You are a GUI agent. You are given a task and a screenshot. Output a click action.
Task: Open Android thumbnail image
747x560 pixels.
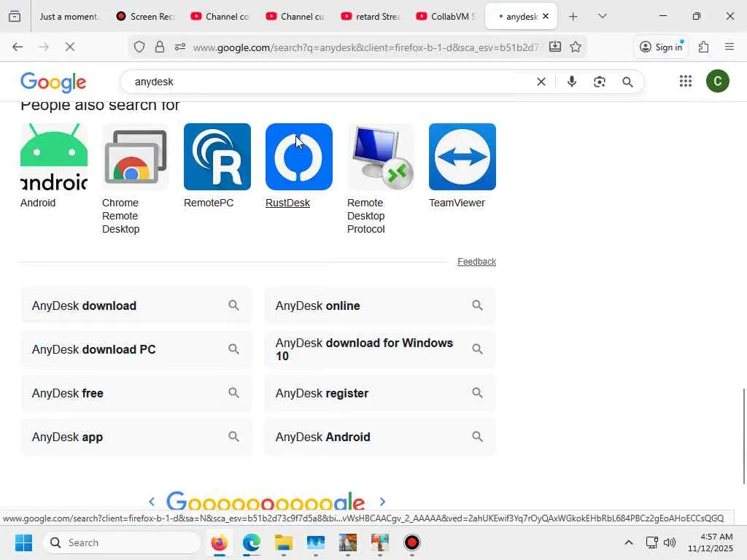coord(54,157)
